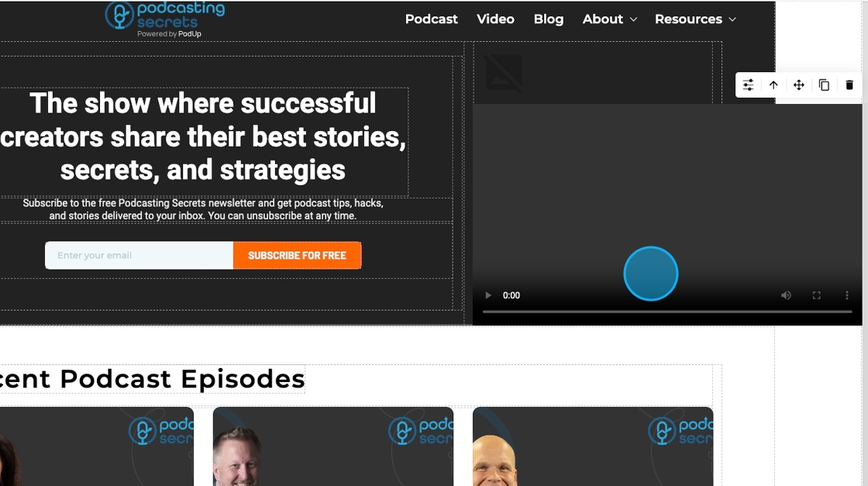Open video more-options three dots menu
Screen dimensions: 868x486
[x=847, y=295]
